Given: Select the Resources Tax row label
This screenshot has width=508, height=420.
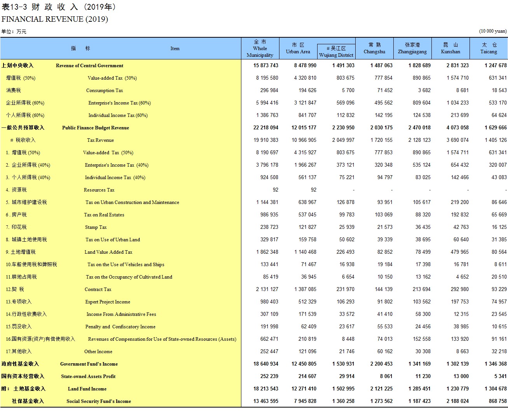Looking at the screenshot, I should pyautogui.click(x=99, y=190).
